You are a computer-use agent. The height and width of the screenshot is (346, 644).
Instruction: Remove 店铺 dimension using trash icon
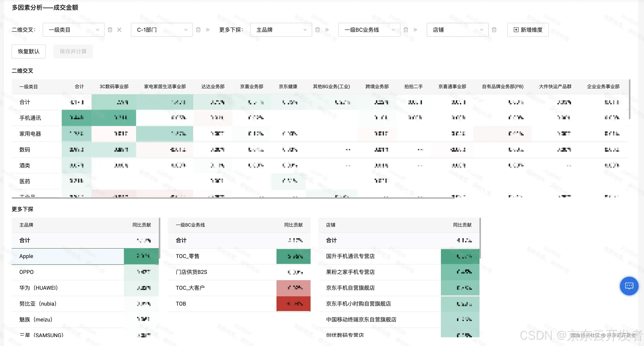pos(494,30)
